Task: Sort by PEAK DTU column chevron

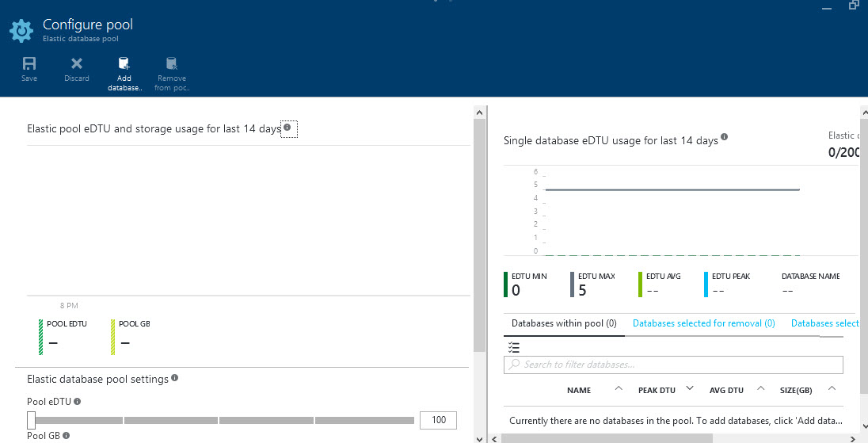Action: click(x=689, y=388)
